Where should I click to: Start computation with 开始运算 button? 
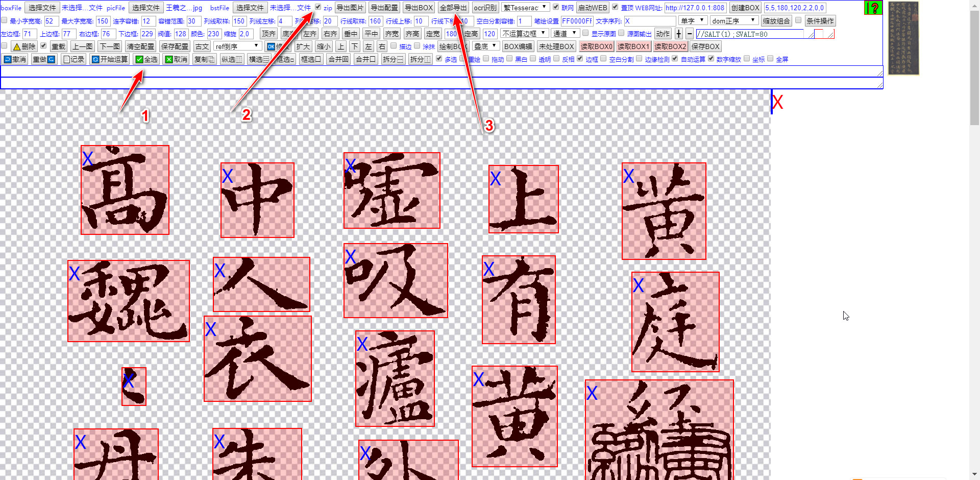pos(110,59)
